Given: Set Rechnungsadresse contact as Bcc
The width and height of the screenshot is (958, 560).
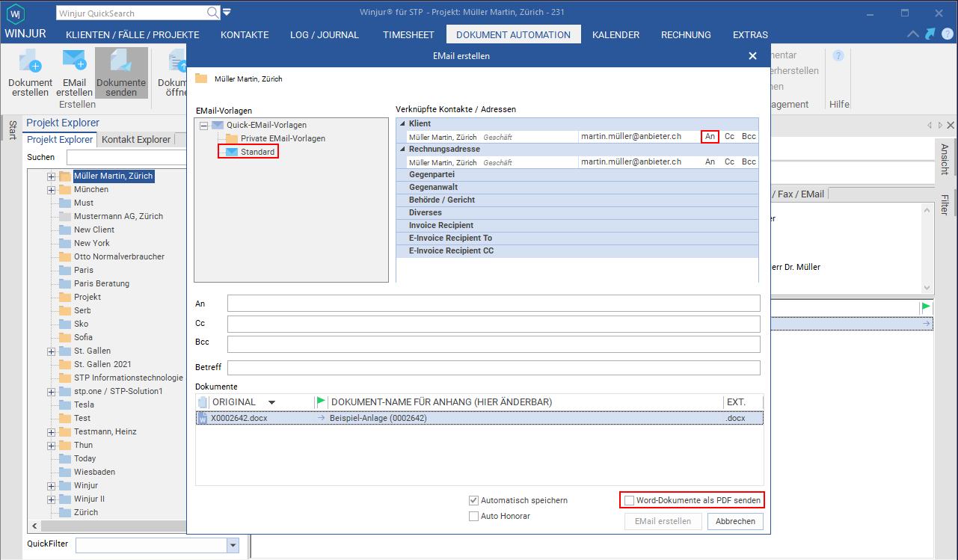Looking at the screenshot, I should pos(749,161).
